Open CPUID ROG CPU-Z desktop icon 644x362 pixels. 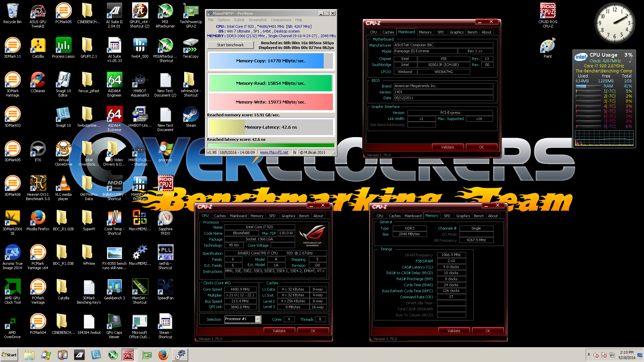point(548,15)
